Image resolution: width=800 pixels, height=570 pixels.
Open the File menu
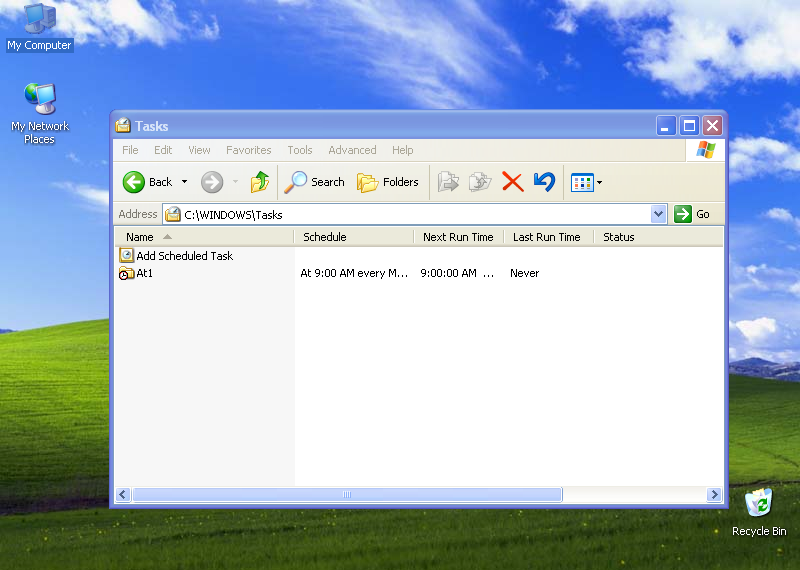130,150
